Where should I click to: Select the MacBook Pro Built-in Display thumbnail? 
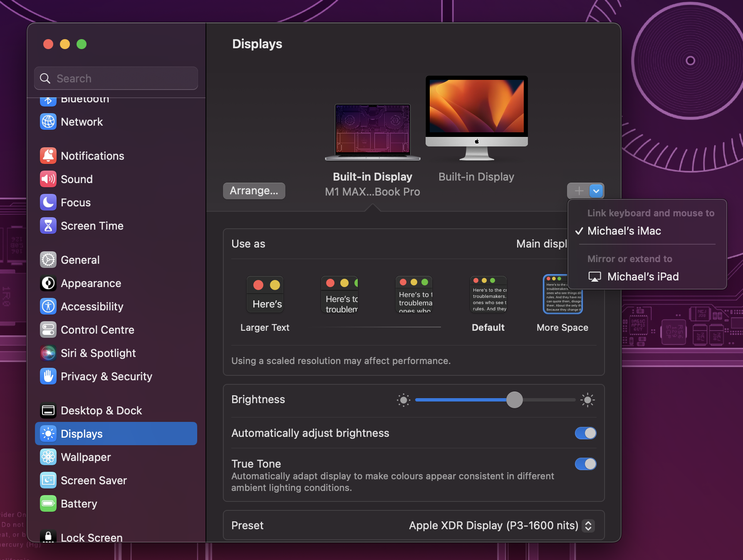tap(373, 132)
